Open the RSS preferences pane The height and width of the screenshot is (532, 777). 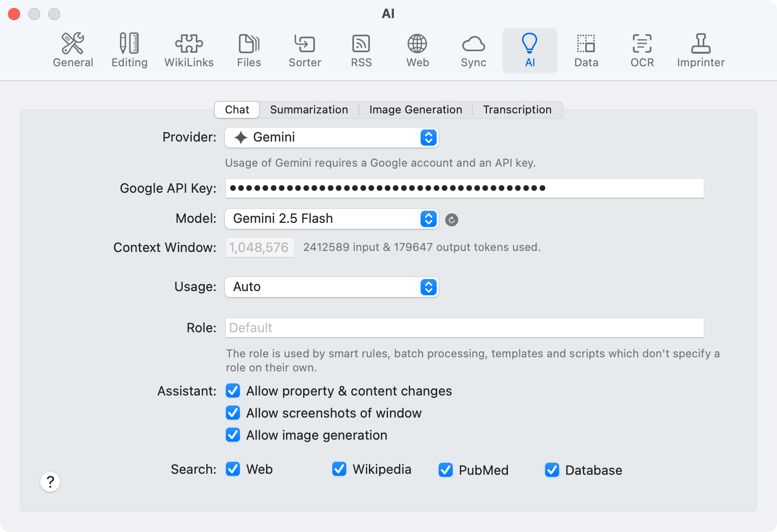(361, 50)
